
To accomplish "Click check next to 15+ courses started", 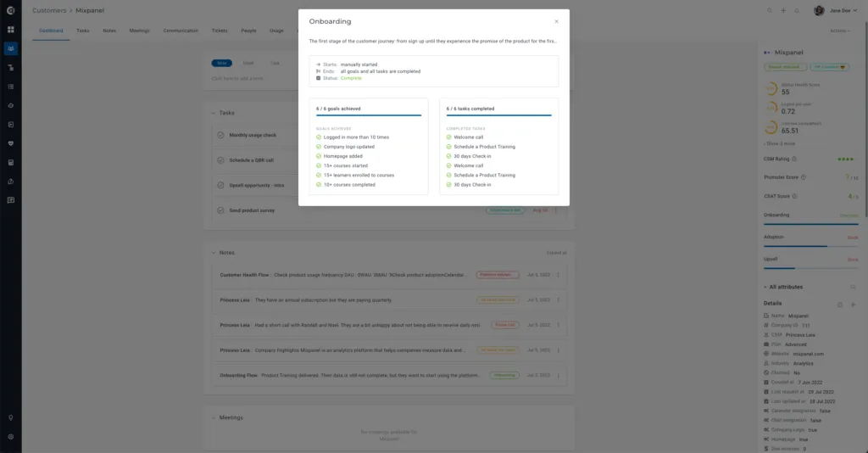I will 319,165.
